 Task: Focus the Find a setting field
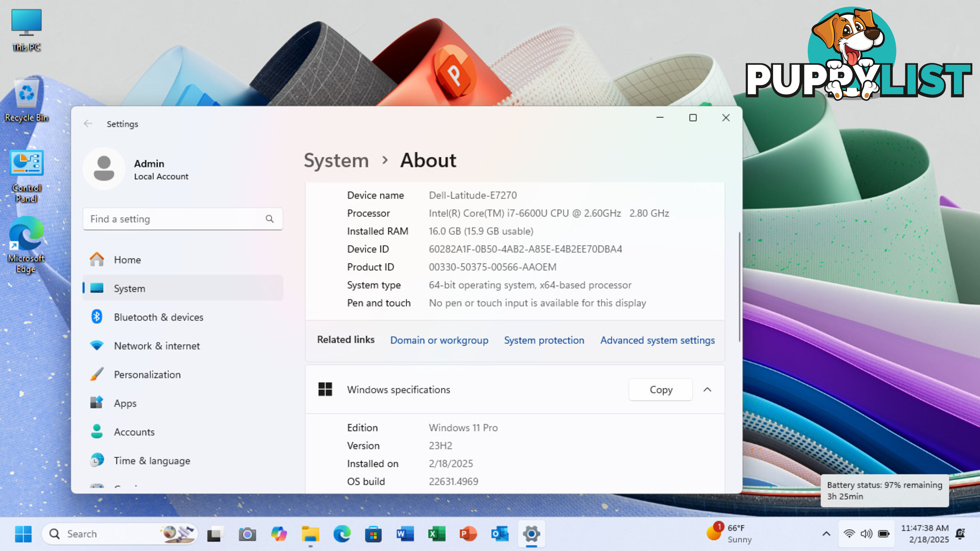(183, 219)
